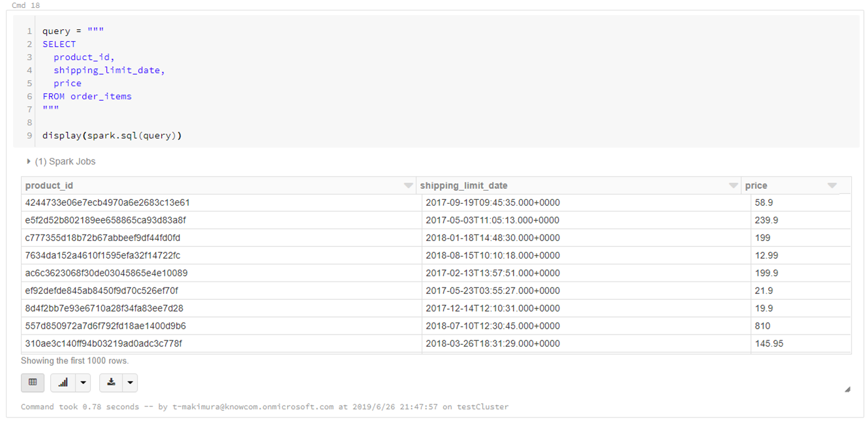Viewport: 868px width, 422px height.
Task: Click the shipping_limit_date column header
Action: point(463,186)
